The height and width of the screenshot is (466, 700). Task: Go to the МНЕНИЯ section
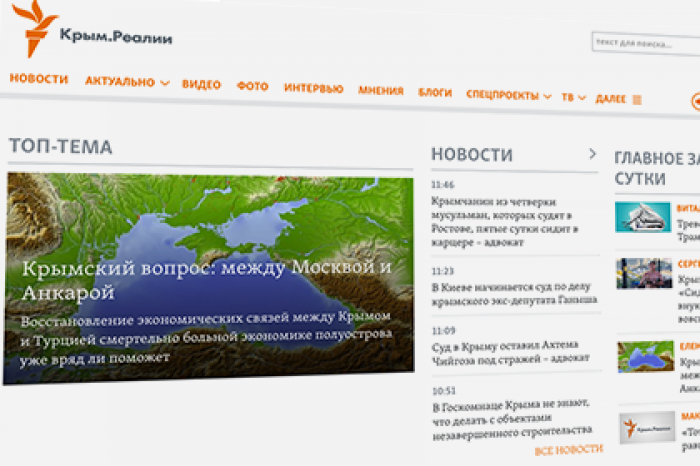coord(381,91)
